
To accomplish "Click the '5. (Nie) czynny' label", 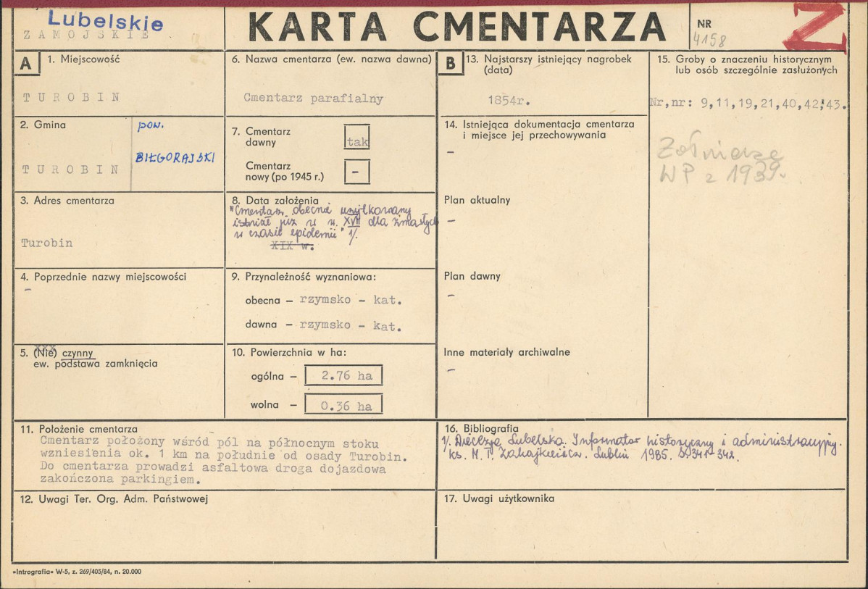I will [57, 353].
